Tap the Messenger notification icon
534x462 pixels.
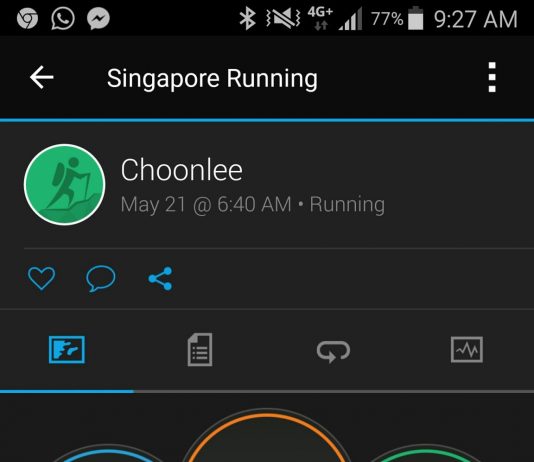tap(98, 18)
